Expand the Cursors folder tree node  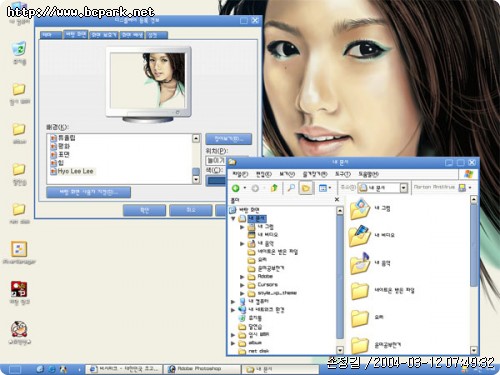pos(242,285)
